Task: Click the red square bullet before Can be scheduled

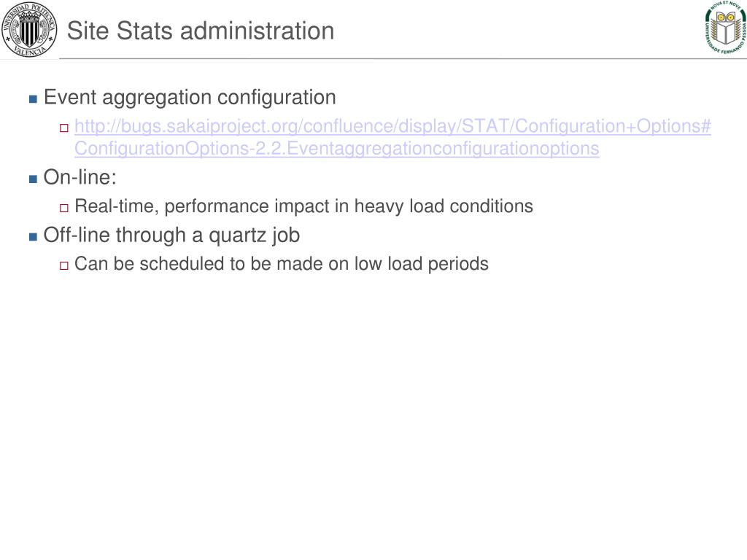Action: pyautogui.click(x=64, y=265)
